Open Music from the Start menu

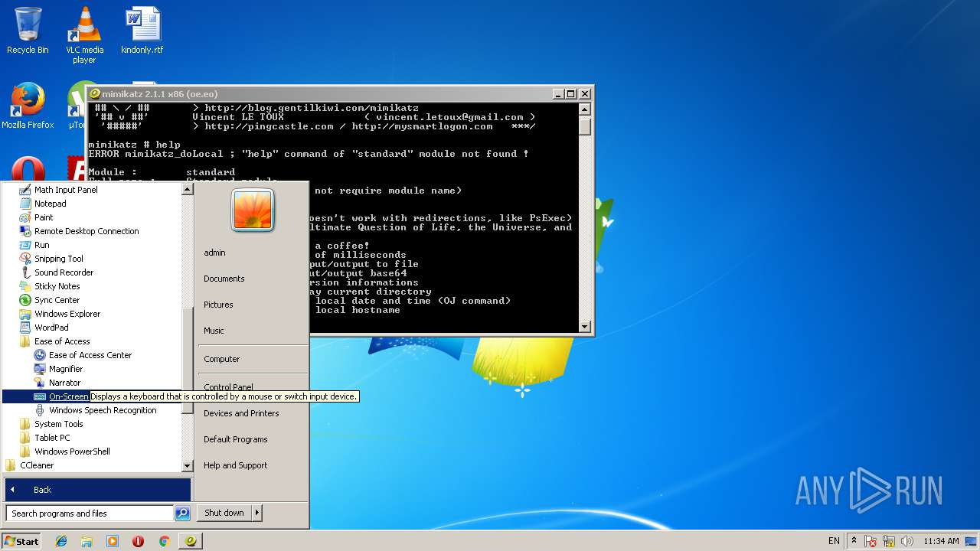tap(214, 331)
